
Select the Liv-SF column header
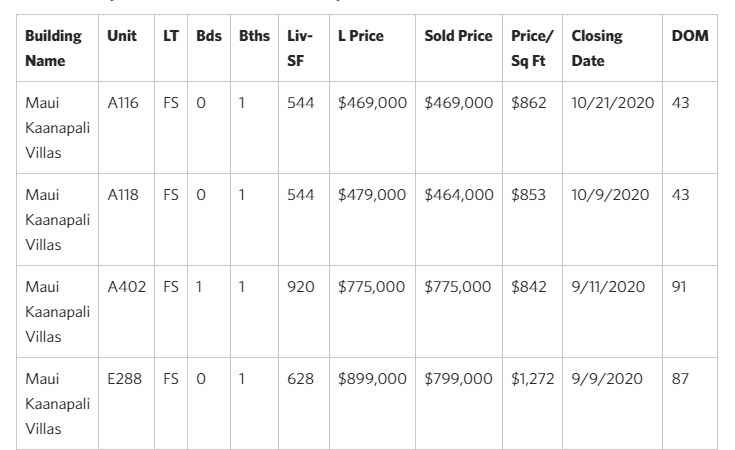(300, 48)
